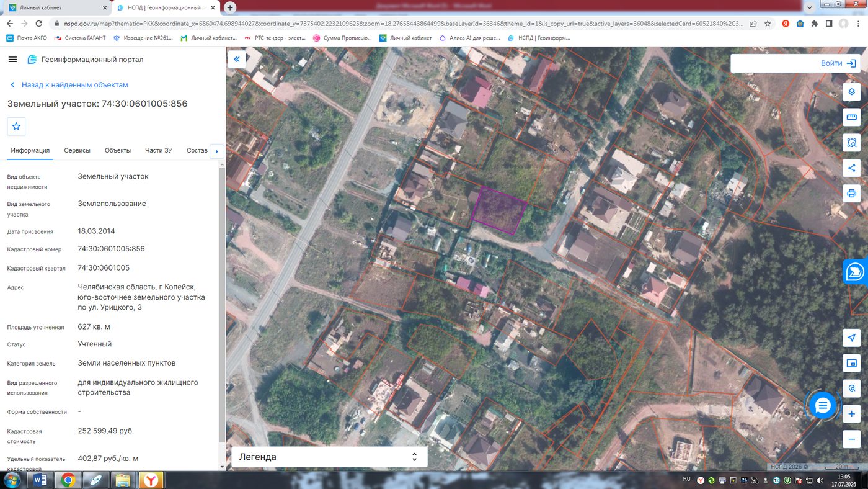Open the blue side assistant widget
Viewport: 868px width, 489px height.
coord(856,271)
